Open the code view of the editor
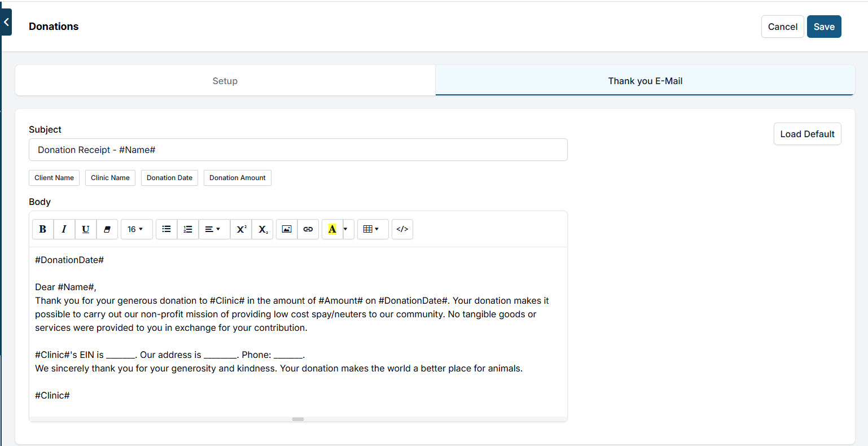 [402, 229]
